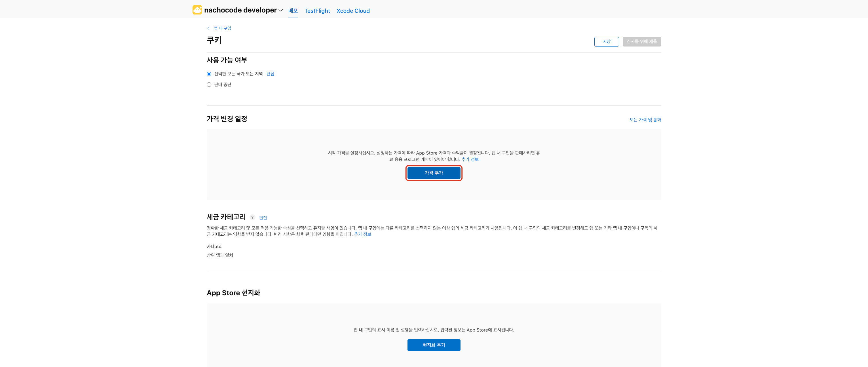868x367 pixels.
Task: Open 추가 정보 link in tax category text
Action: click(x=362, y=234)
